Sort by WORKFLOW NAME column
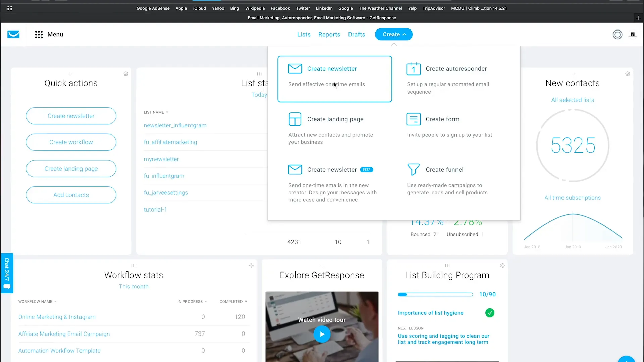This screenshot has width=644, height=362. pos(38,302)
